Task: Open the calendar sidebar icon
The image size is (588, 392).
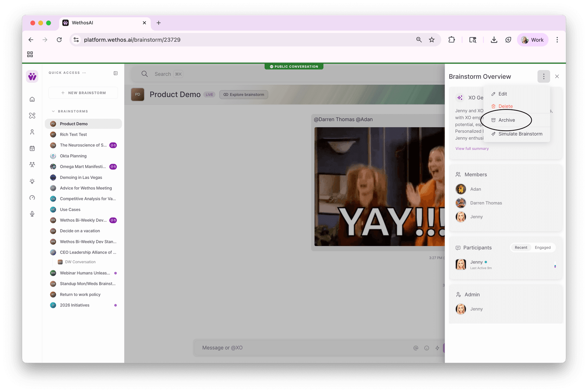Action: click(x=32, y=148)
